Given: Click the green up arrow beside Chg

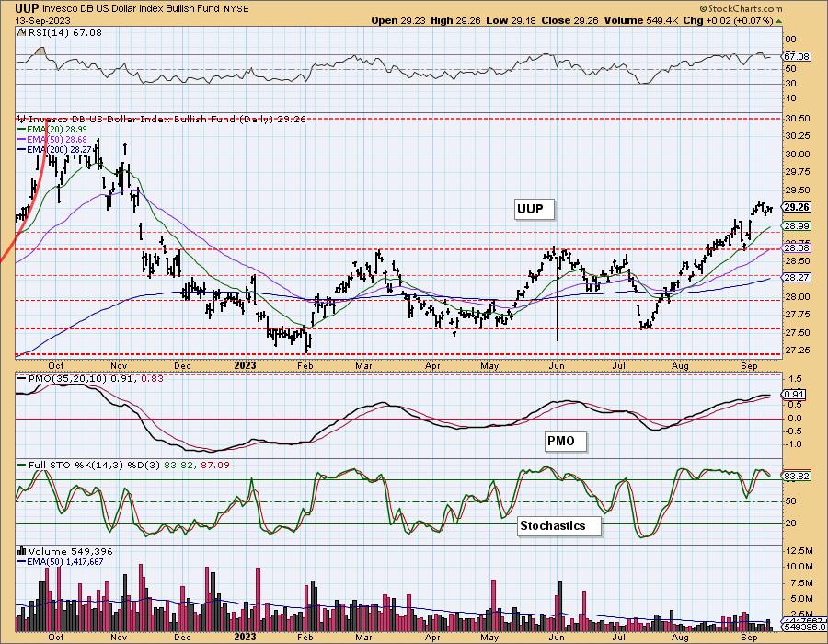Looking at the screenshot, I should tap(779, 21).
